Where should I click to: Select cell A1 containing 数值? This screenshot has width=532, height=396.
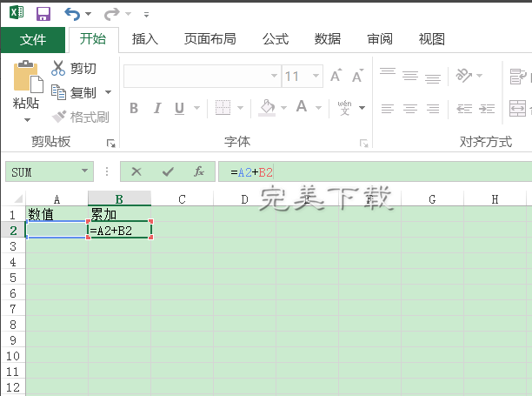pyautogui.click(x=57, y=214)
